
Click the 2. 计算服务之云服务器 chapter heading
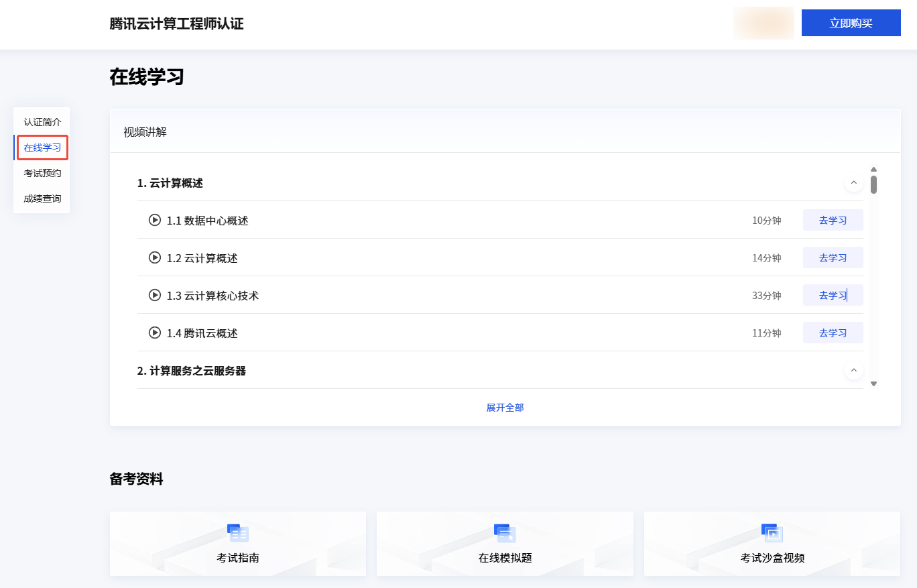[x=192, y=371]
